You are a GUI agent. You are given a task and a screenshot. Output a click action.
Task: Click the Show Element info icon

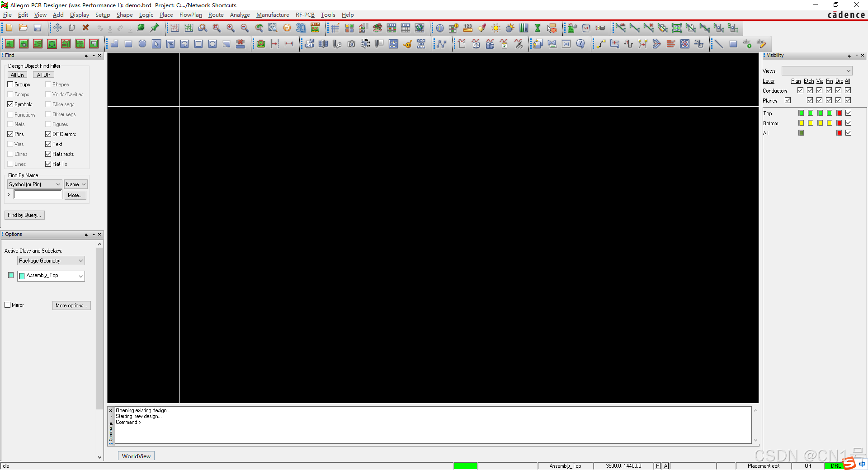tap(440, 28)
